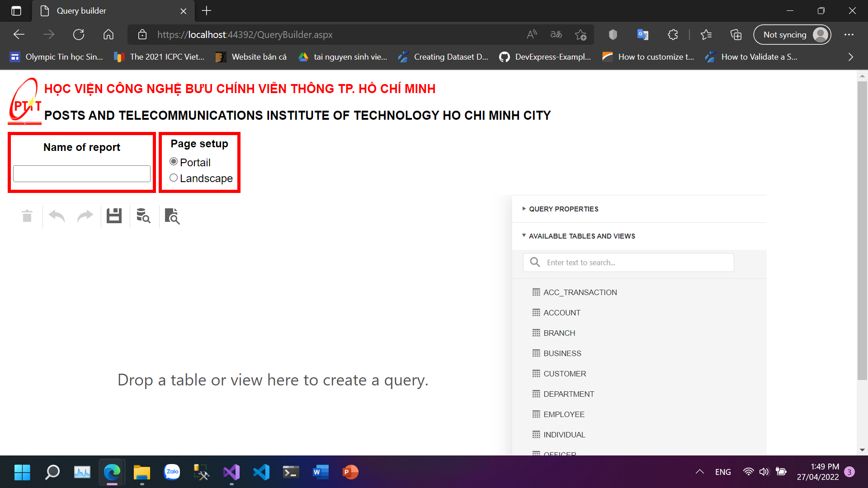Screen dimensions: 868x488
Task: Click the Name of report text field
Action: [x=82, y=174]
